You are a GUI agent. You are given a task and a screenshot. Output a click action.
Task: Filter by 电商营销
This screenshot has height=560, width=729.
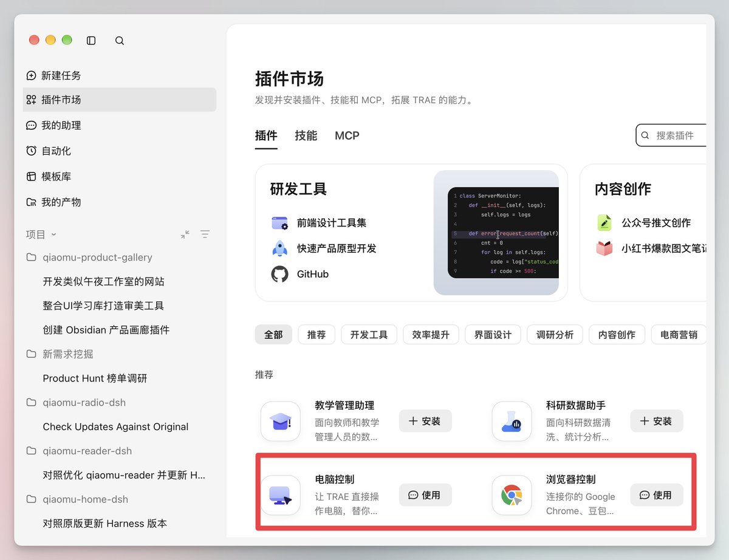(679, 335)
